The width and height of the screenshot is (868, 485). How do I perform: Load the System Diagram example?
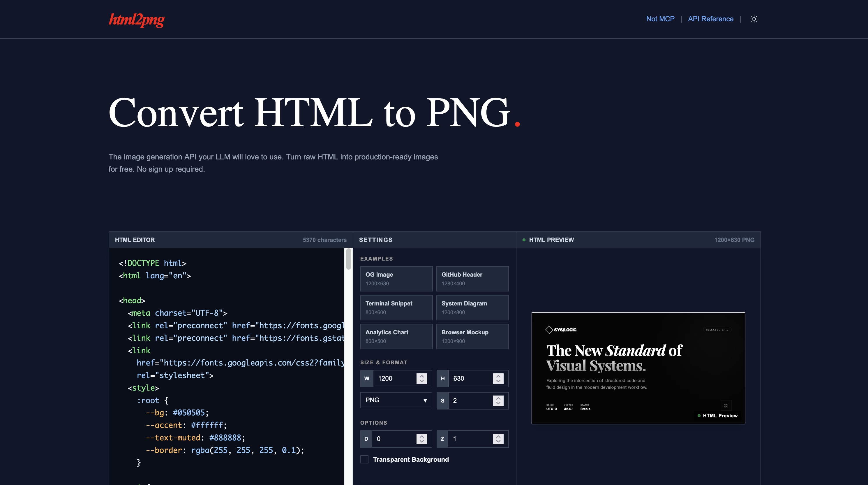pos(472,307)
